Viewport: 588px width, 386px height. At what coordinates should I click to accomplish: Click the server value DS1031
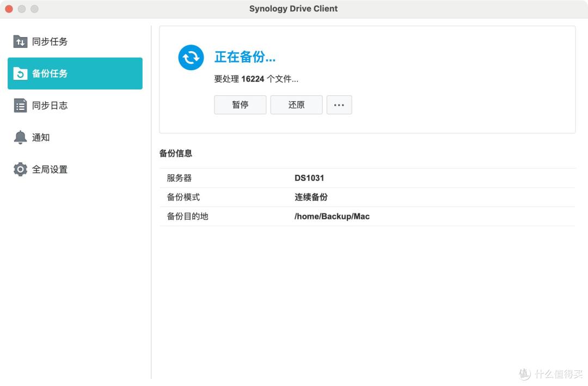(309, 178)
